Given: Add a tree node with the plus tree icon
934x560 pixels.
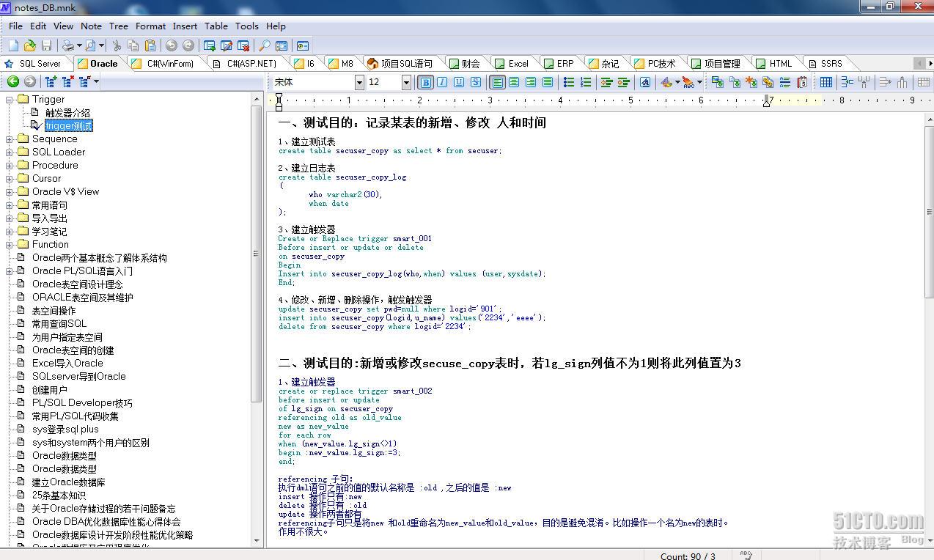Looking at the screenshot, I should click(x=51, y=81).
